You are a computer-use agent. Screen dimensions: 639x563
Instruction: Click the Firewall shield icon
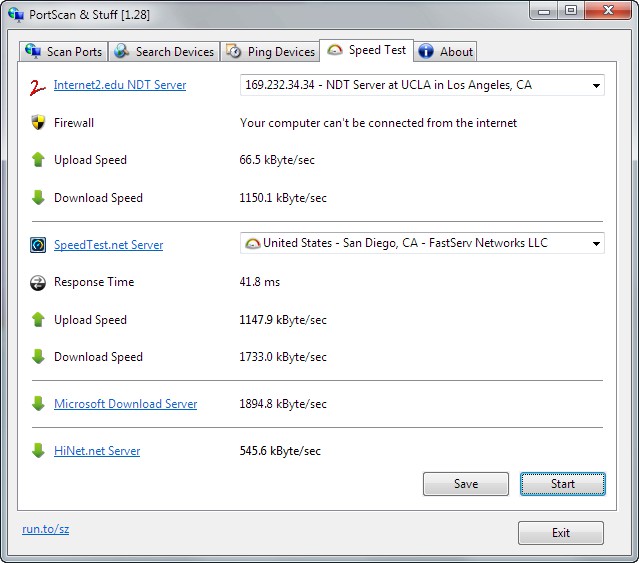[38, 122]
